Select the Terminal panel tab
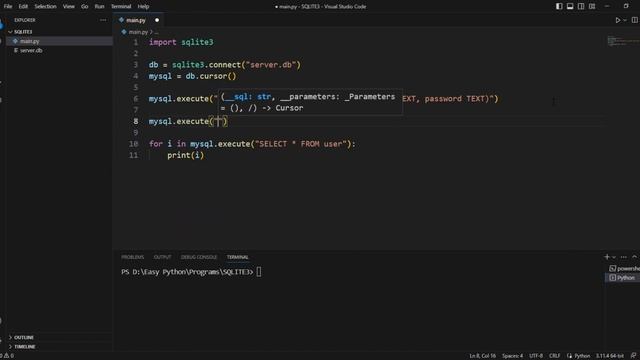Image resolution: width=640 pixels, height=360 pixels. 238,257
